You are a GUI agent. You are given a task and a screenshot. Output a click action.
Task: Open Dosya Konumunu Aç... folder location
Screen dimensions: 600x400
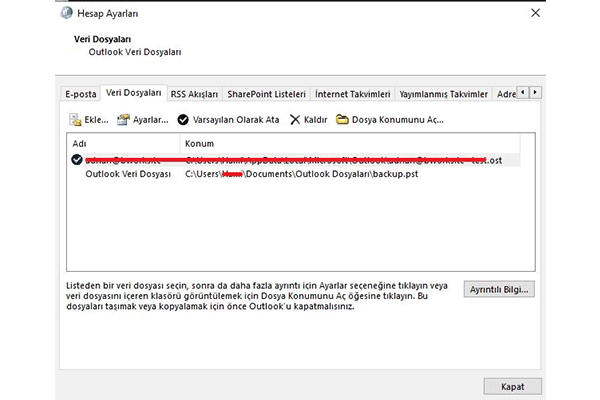[390, 120]
